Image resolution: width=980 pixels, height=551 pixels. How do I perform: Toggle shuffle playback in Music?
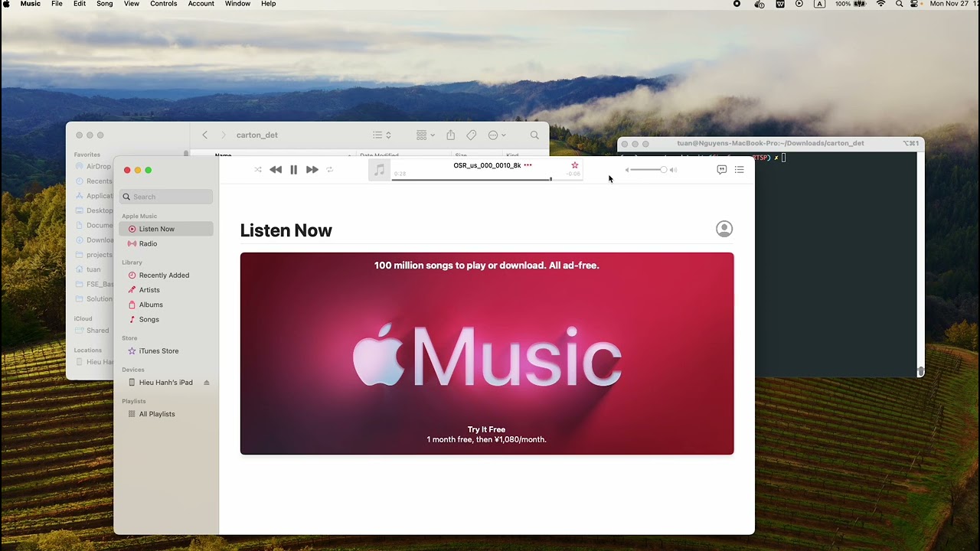pyautogui.click(x=258, y=170)
